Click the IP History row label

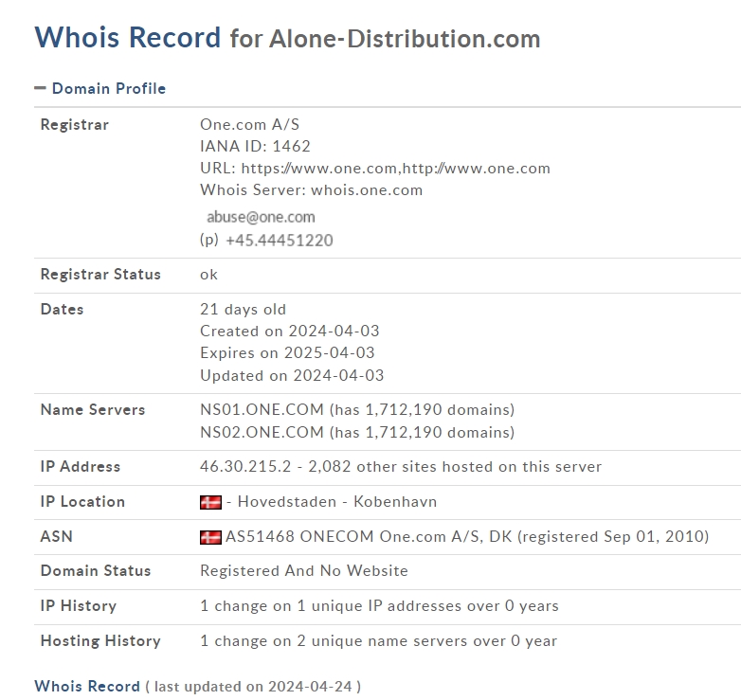tap(79, 605)
